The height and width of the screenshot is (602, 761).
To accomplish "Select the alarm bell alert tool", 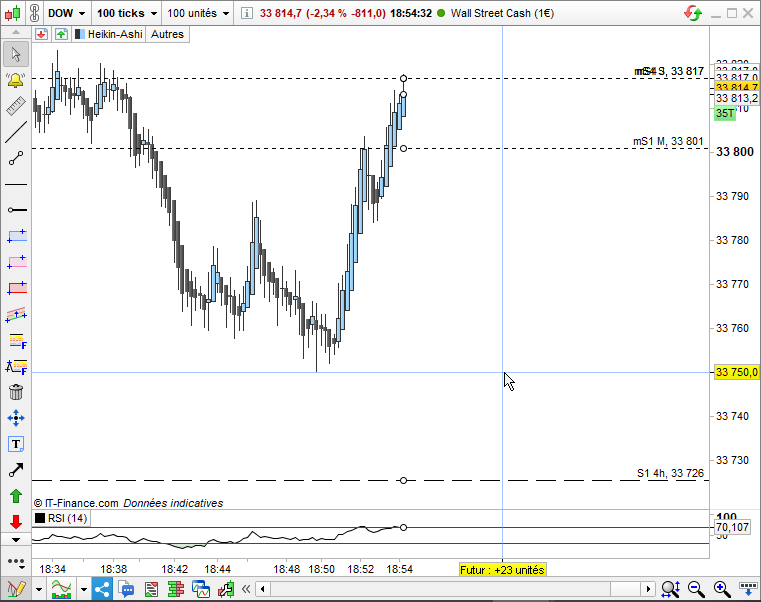I will point(16,80).
